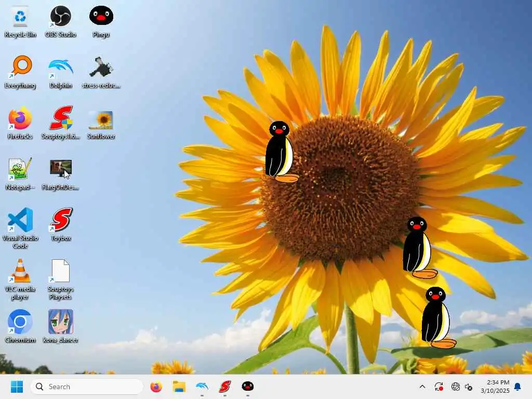Click the taskbar Search box
This screenshot has width=532, height=399.
[87, 387]
